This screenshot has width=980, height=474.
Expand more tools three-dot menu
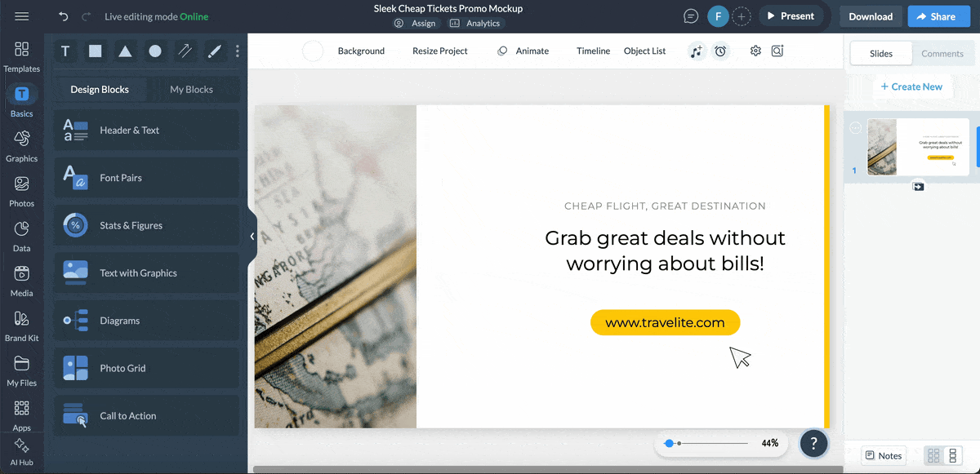pyautogui.click(x=238, y=51)
